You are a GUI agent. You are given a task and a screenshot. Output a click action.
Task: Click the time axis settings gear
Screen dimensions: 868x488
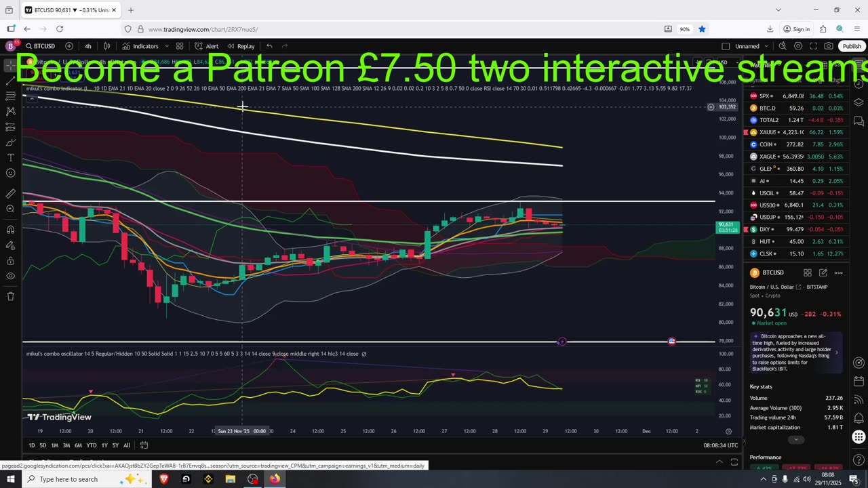728,431
